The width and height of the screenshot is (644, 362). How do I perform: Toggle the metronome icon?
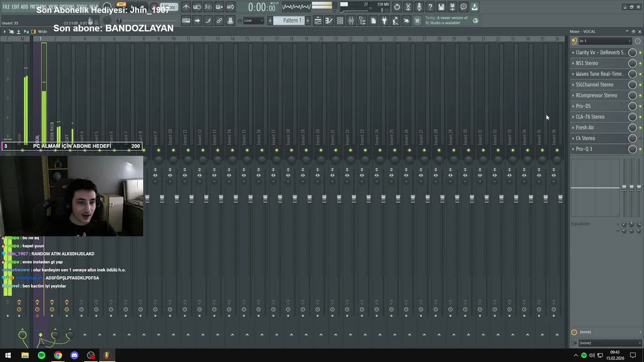(x=186, y=7)
